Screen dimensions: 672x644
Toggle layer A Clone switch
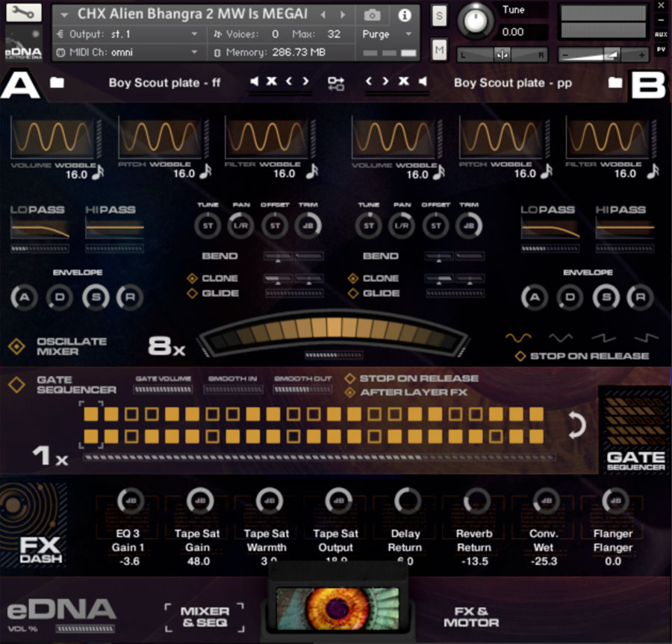pyautogui.click(x=192, y=278)
